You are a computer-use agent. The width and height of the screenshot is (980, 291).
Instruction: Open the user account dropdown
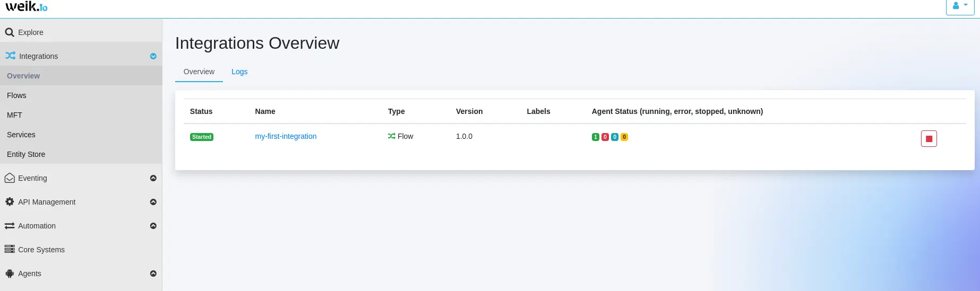[960, 6]
